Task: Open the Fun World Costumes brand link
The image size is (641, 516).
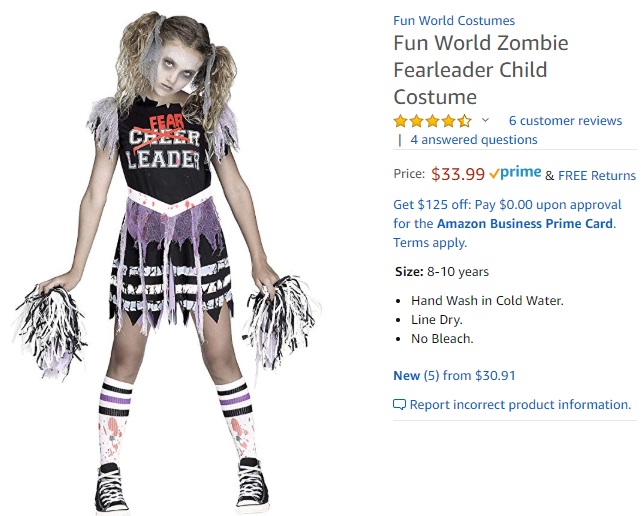Action: [x=454, y=20]
